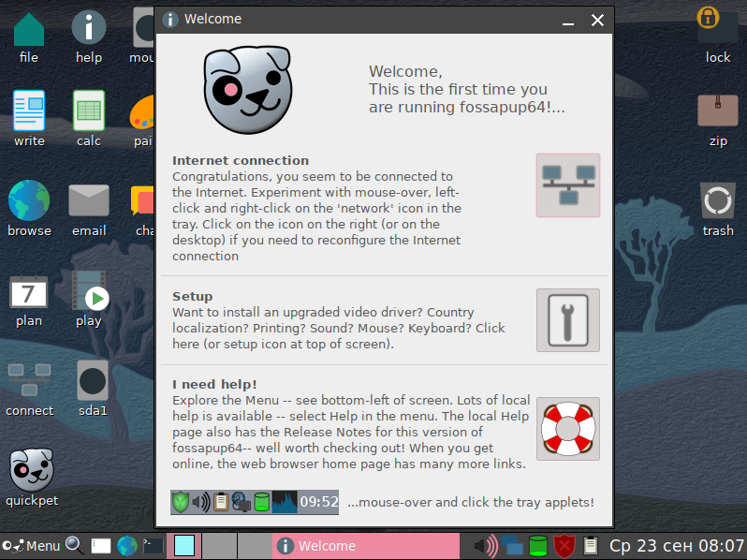Viewport: 747px width, 560px height.
Task: Click the volume speaker tray icon
Action: 486,546
